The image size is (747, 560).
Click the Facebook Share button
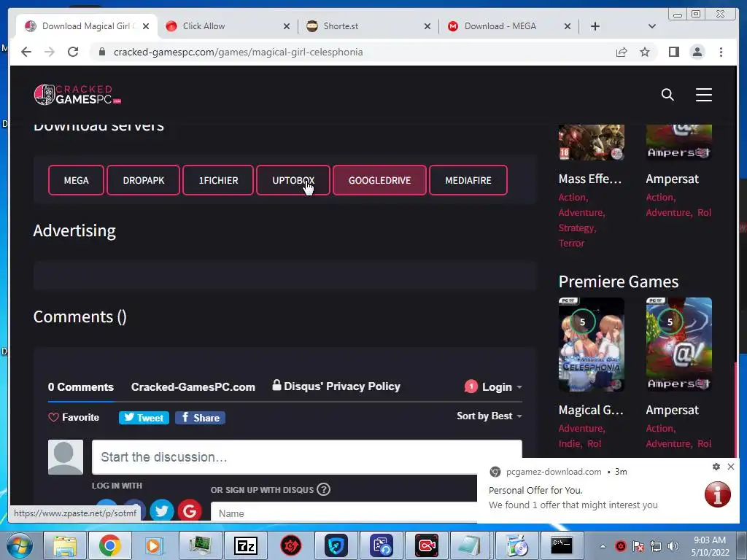(x=200, y=418)
